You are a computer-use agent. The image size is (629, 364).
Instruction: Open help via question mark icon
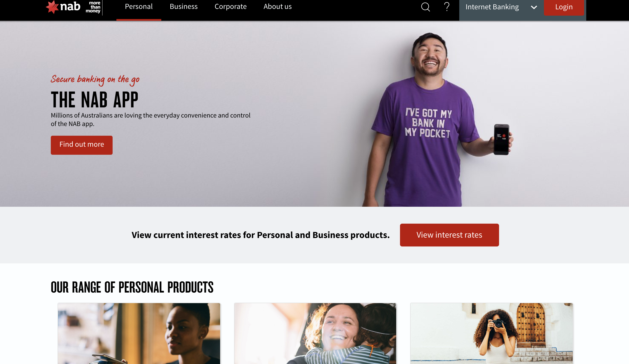click(447, 7)
